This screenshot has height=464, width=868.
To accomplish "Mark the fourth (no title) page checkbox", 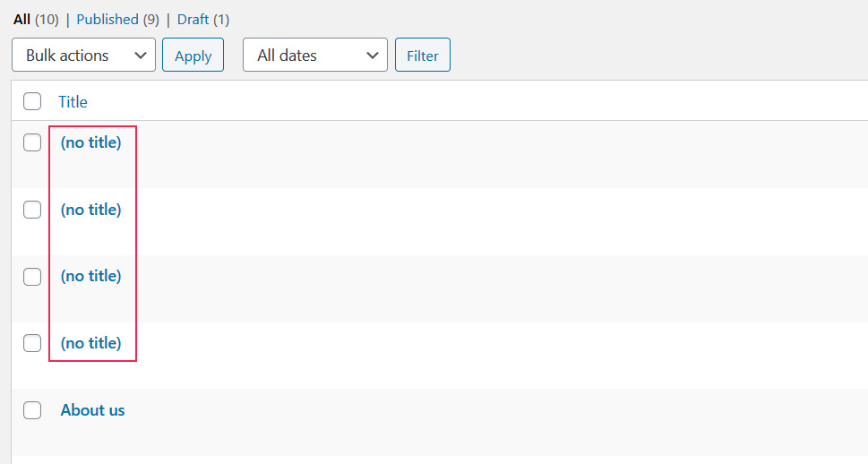I will pos(32,343).
